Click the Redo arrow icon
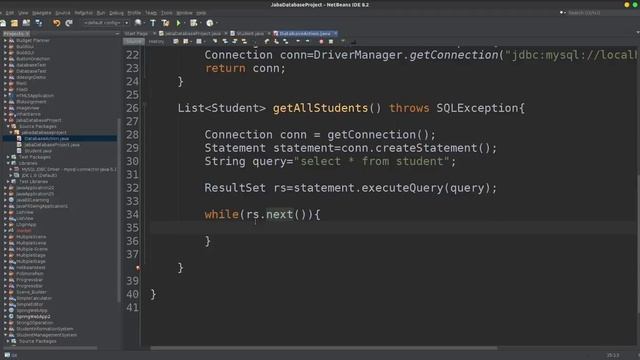Viewport: 640px width, 360px height. [69, 23]
